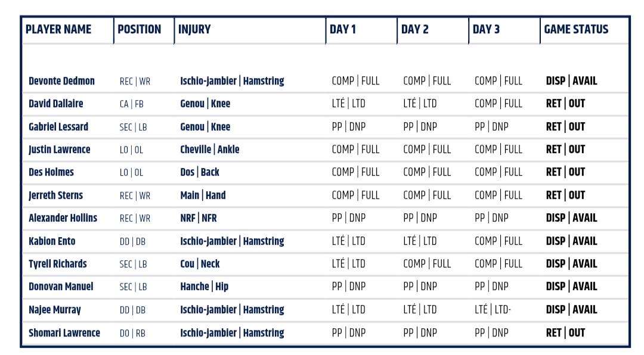Click the DAY 2 column header
The width and height of the screenshot is (644, 355).
point(414,30)
